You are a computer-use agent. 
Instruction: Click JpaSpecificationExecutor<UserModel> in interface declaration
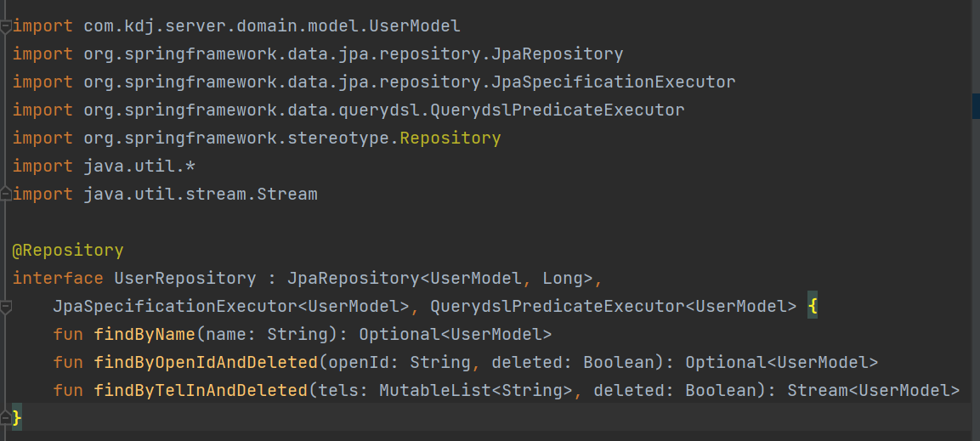(231, 307)
